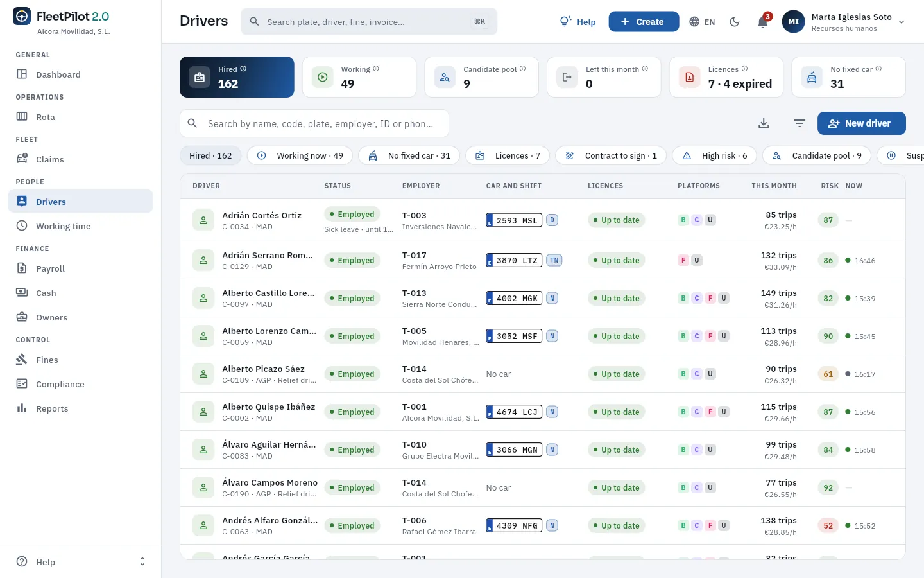
Task: Toggle the High risk · 6 filter chip
Action: point(714,155)
